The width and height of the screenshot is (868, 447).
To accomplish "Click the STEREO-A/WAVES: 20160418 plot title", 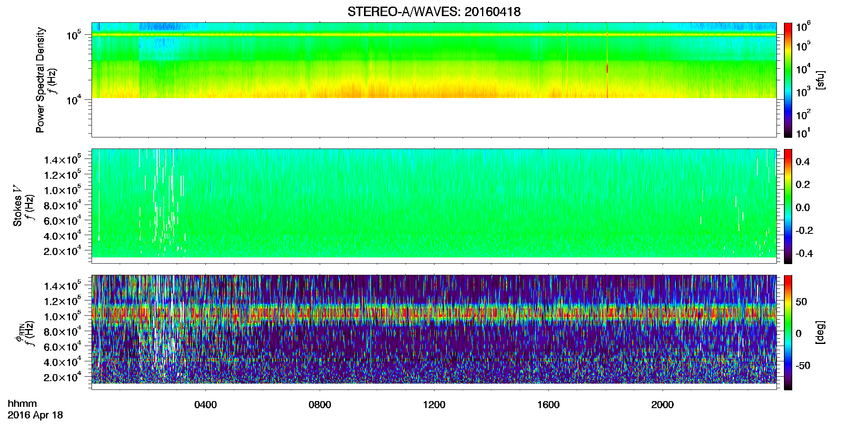I will pyautogui.click(x=434, y=12).
